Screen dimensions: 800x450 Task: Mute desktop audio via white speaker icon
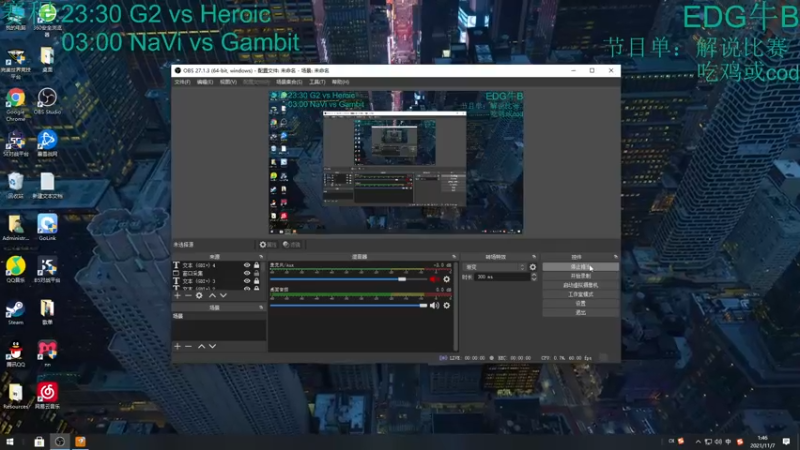(434, 306)
